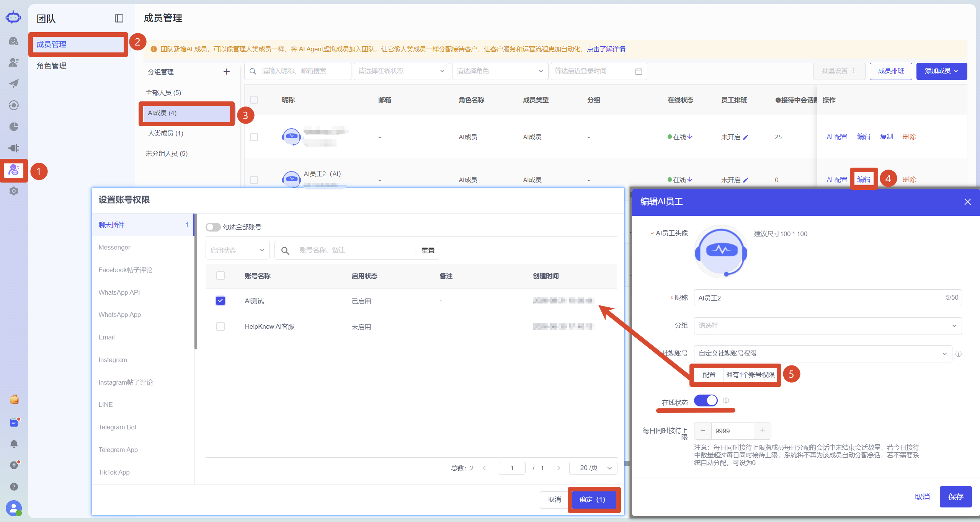Click the pie chart statistics icon
This screenshot has height=522, width=980.
click(x=14, y=126)
